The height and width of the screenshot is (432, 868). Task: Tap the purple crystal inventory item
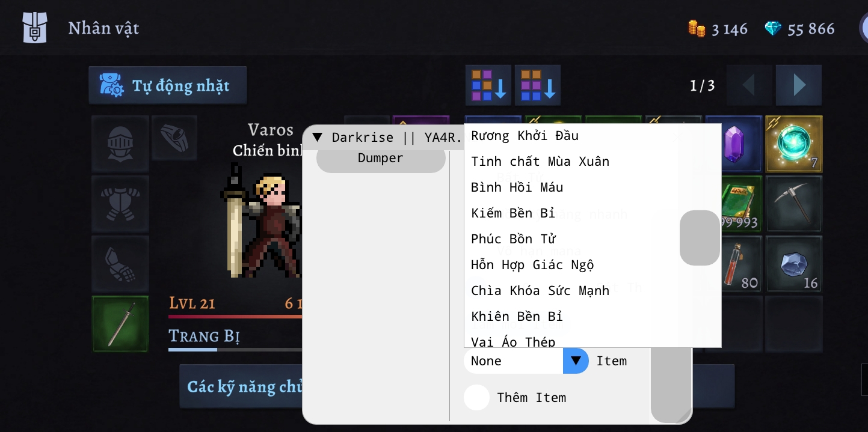coord(733,144)
